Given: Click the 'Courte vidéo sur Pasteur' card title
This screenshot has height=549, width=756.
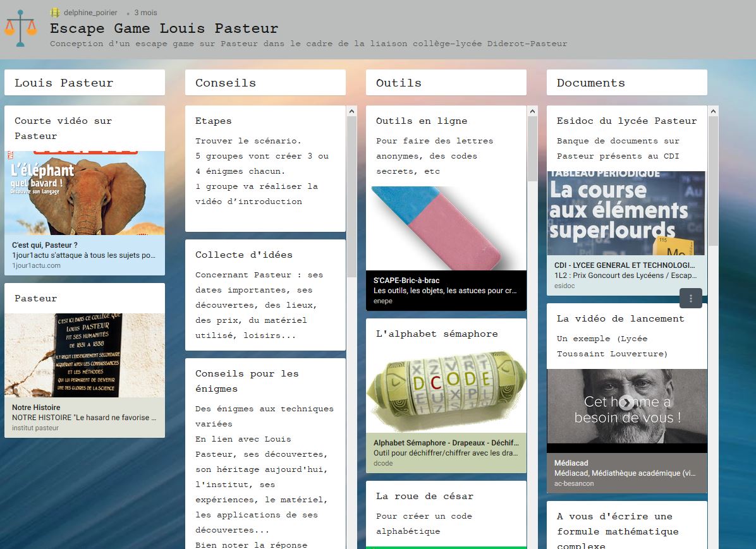Looking at the screenshot, I should pyautogui.click(x=63, y=128).
